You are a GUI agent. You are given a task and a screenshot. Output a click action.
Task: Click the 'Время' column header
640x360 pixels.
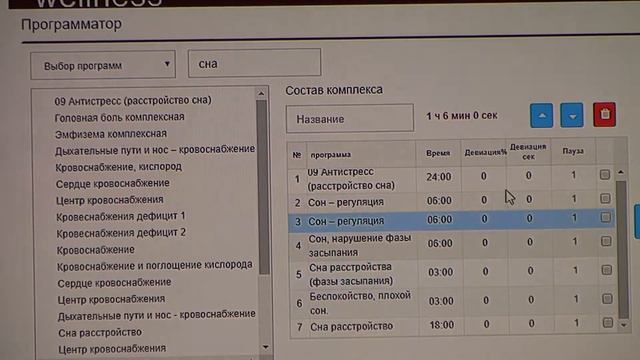(x=438, y=153)
